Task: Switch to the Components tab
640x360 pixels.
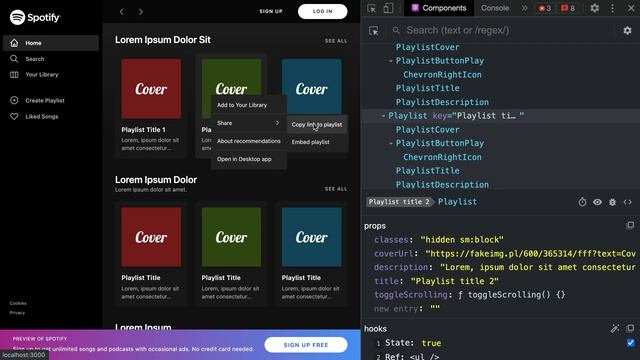Action: click(439, 8)
